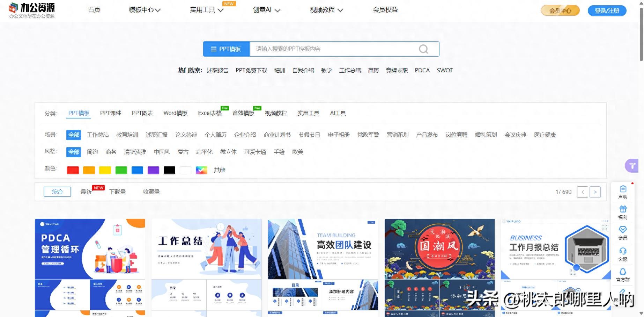Select the multicolor gradient swatch

[201, 170]
